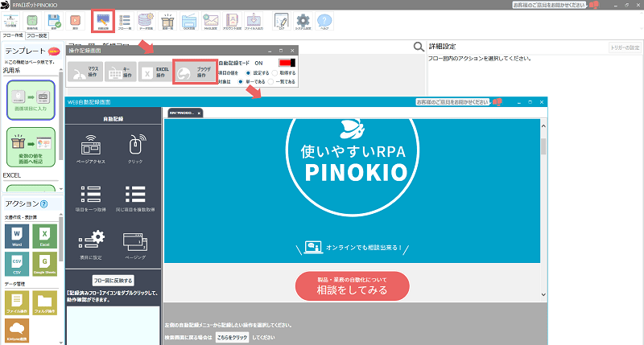Select the CSV action tile
The image size is (644, 345).
(x=17, y=264)
